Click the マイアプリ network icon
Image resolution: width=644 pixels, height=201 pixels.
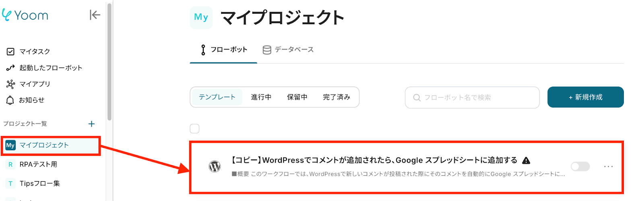10,84
